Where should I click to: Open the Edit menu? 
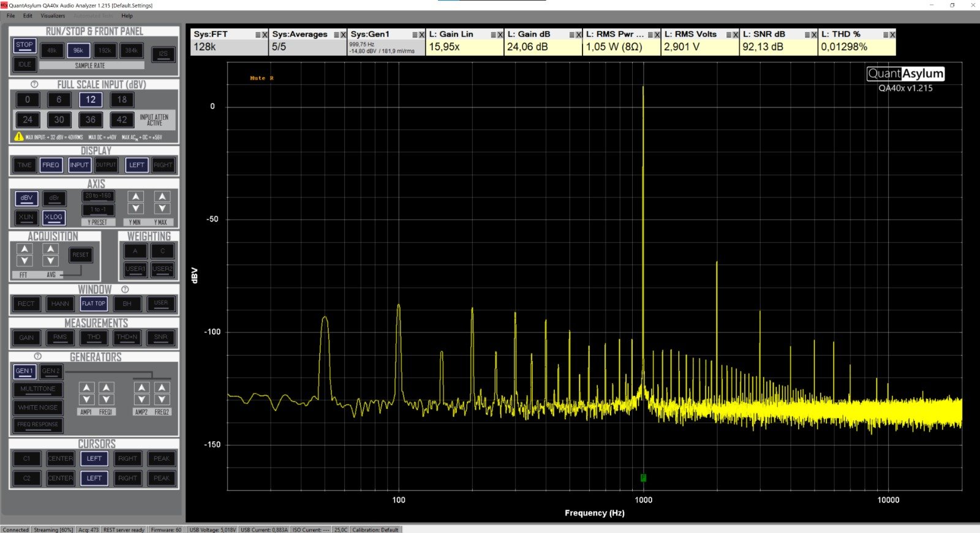[x=28, y=16]
